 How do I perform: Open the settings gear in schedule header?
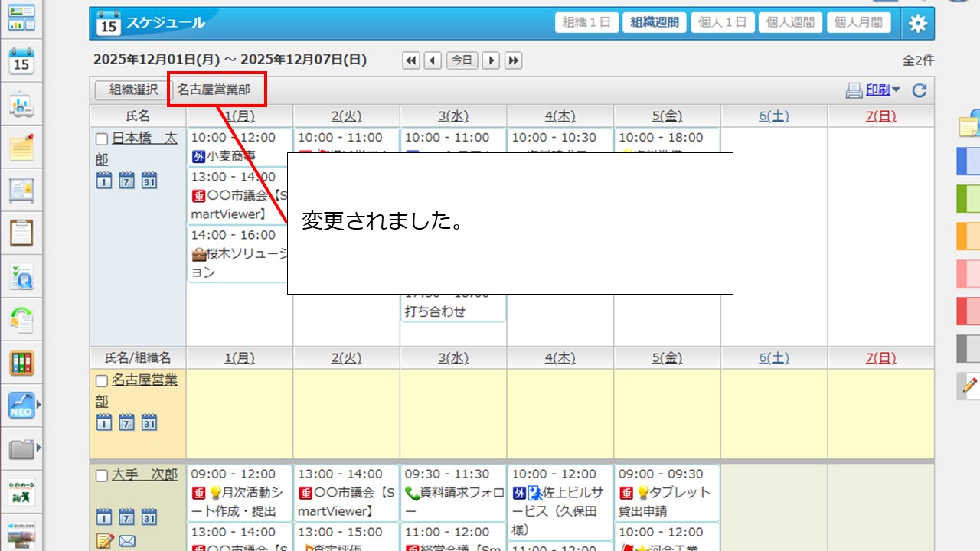pyautogui.click(x=917, y=24)
